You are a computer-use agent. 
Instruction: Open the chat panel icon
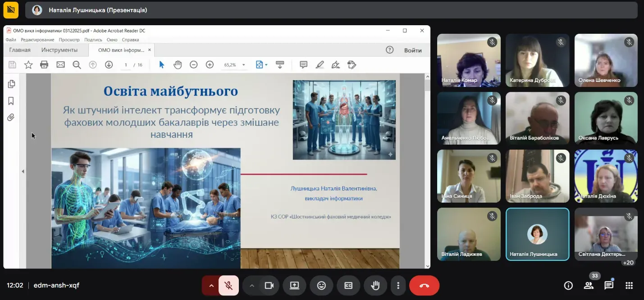[x=609, y=285]
